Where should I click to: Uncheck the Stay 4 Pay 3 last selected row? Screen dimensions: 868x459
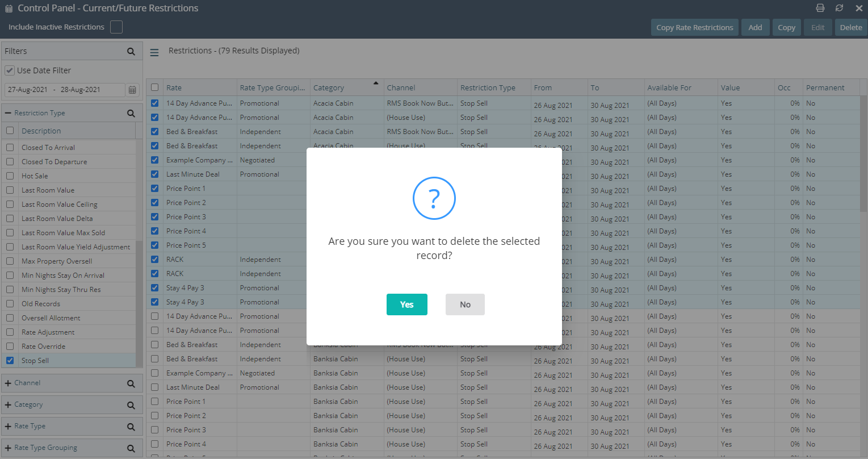154,302
